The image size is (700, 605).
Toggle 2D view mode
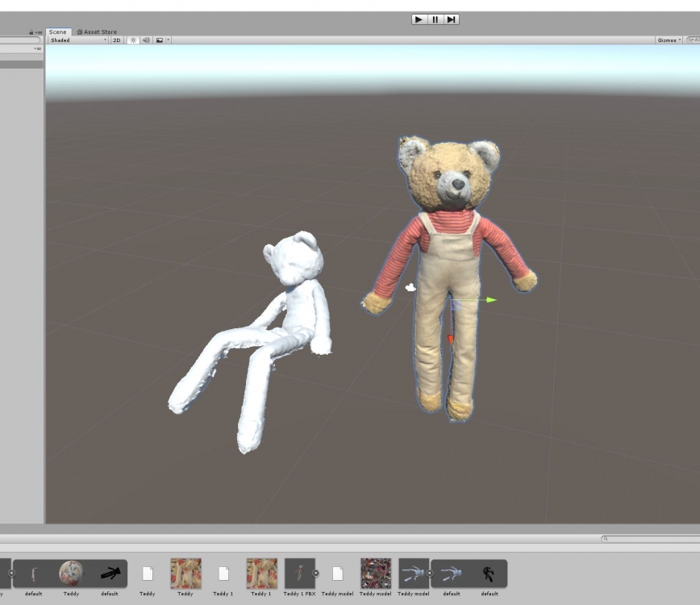[x=116, y=40]
